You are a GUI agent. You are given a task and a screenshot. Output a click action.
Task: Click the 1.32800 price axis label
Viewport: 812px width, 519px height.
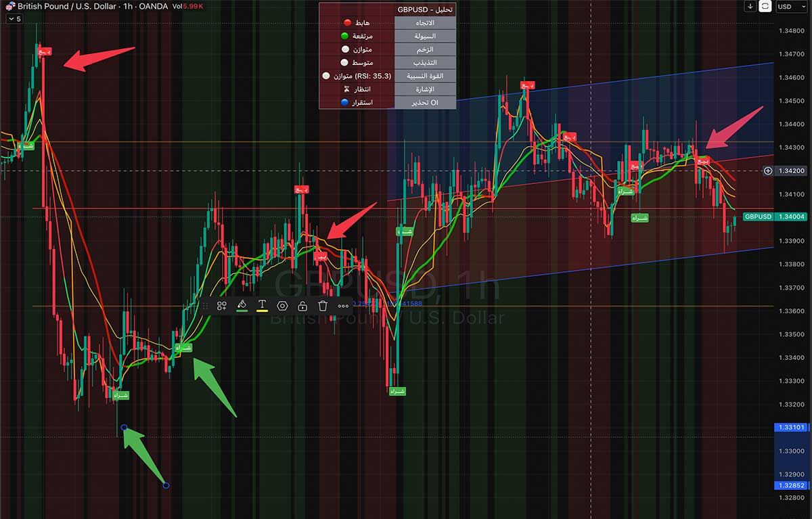(x=791, y=498)
